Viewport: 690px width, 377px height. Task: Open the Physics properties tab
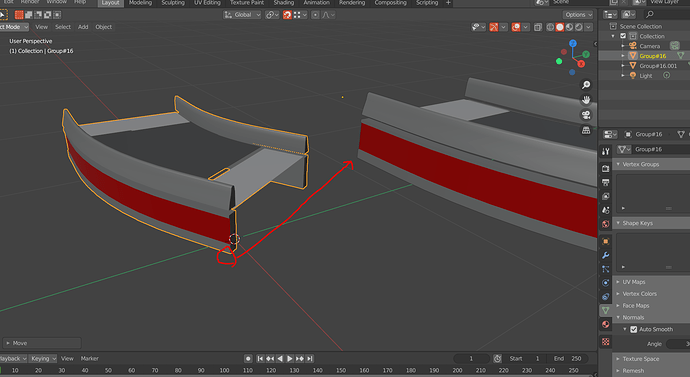pyautogui.click(x=606, y=283)
